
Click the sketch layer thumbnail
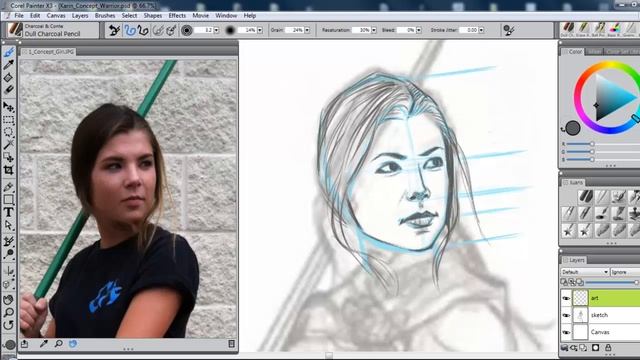(x=580, y=316)
